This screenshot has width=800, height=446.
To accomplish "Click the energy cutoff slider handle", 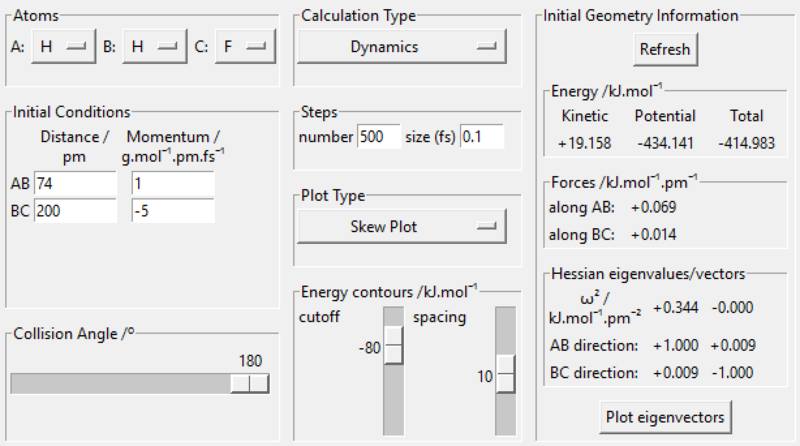I will pos(393,348).
